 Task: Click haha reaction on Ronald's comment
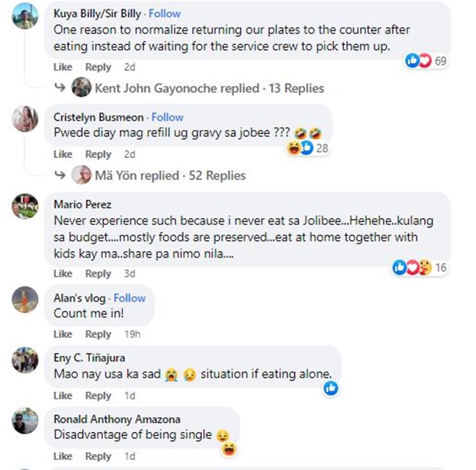click(228, 450)
